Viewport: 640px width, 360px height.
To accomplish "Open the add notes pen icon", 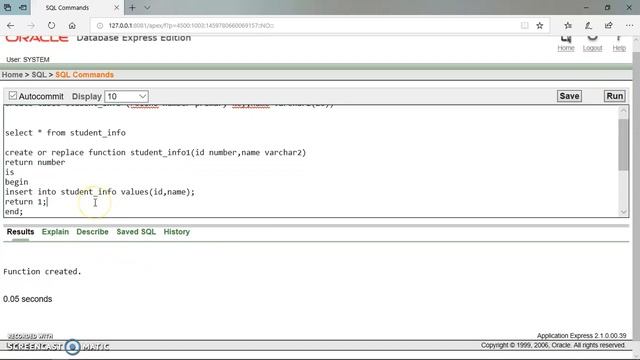I will [x=588, y=25].
